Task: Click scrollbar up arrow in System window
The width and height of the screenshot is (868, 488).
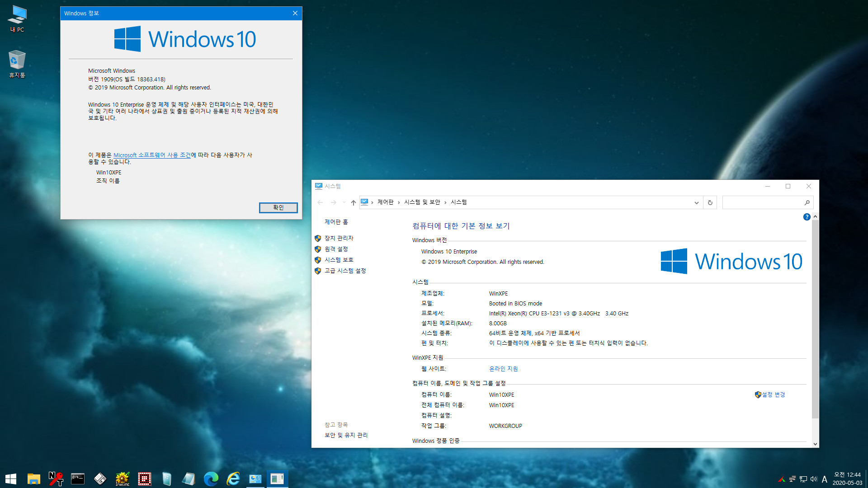Action: 815,217
